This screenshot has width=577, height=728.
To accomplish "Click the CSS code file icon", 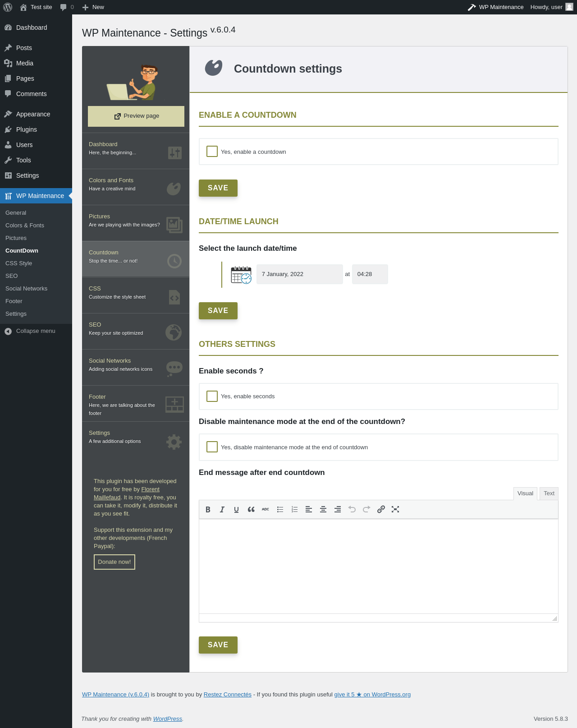I will (x=174, y=297).
